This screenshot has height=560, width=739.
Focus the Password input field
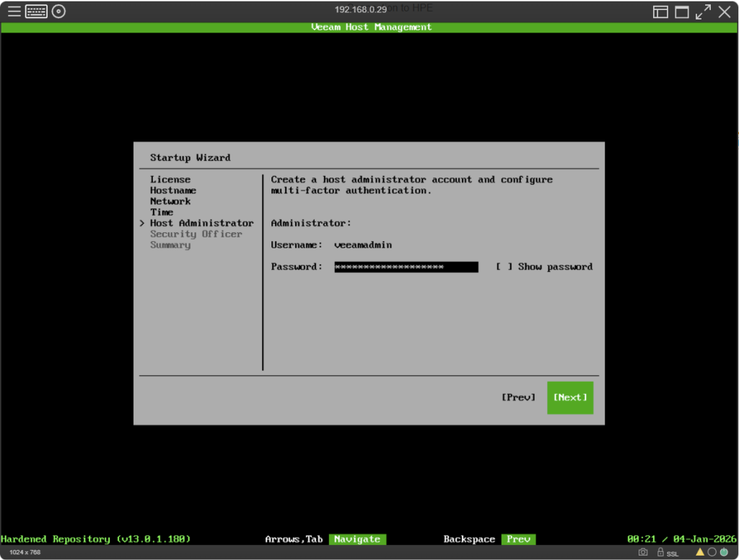click(406, 267)
